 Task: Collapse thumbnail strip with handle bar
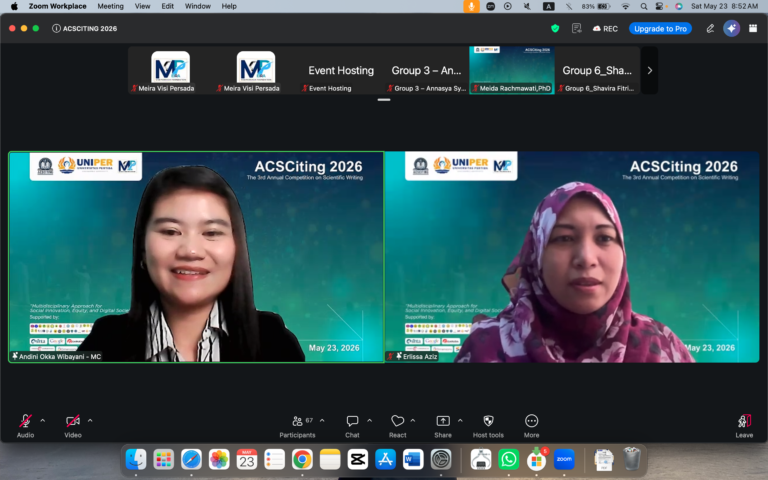tap(384, 99)
